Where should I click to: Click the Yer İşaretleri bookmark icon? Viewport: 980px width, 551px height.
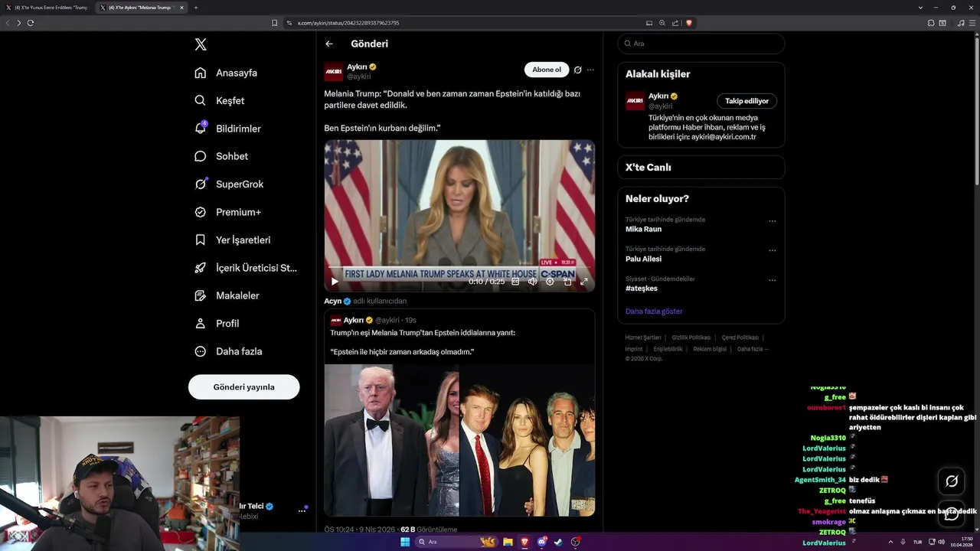[x=201, y=240]
